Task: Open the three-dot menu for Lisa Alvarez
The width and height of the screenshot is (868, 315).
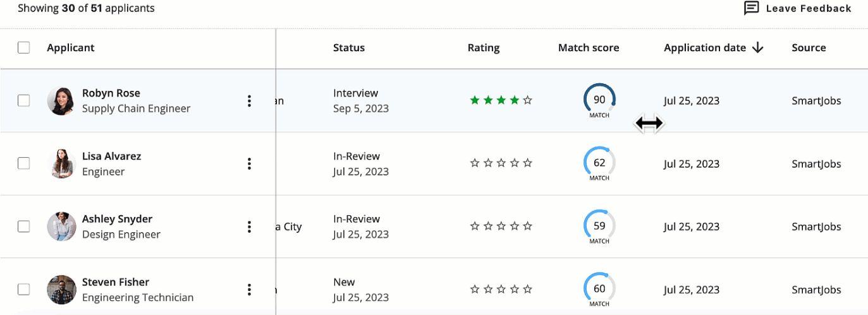Action: 250,164
